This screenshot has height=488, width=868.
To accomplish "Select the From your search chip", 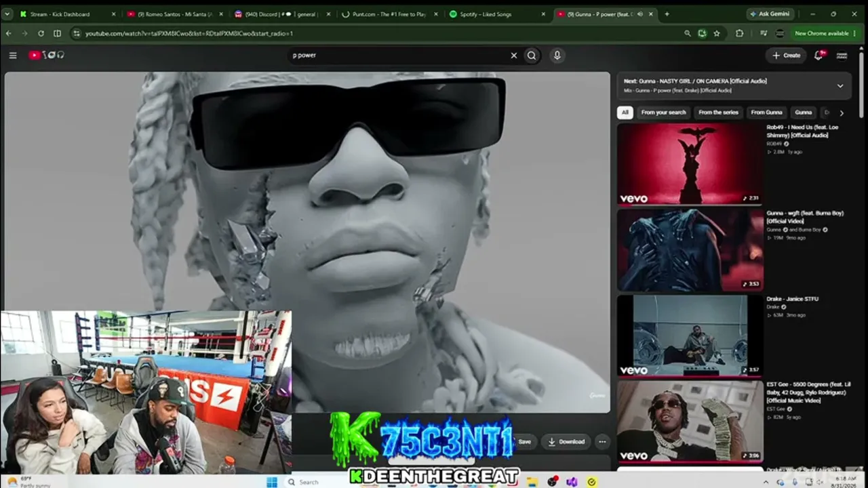I will coord(663,113).
